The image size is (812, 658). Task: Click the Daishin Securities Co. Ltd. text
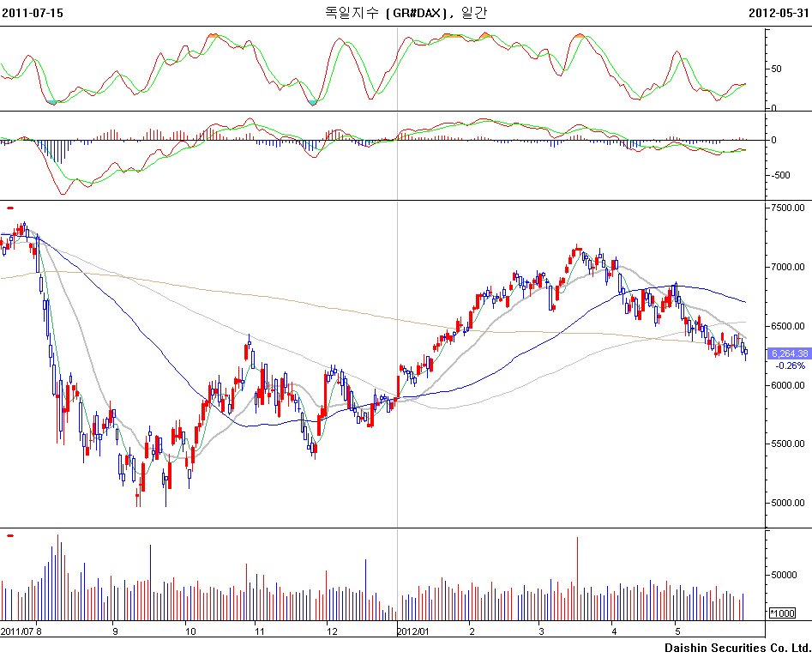click(x=737, y=647)
